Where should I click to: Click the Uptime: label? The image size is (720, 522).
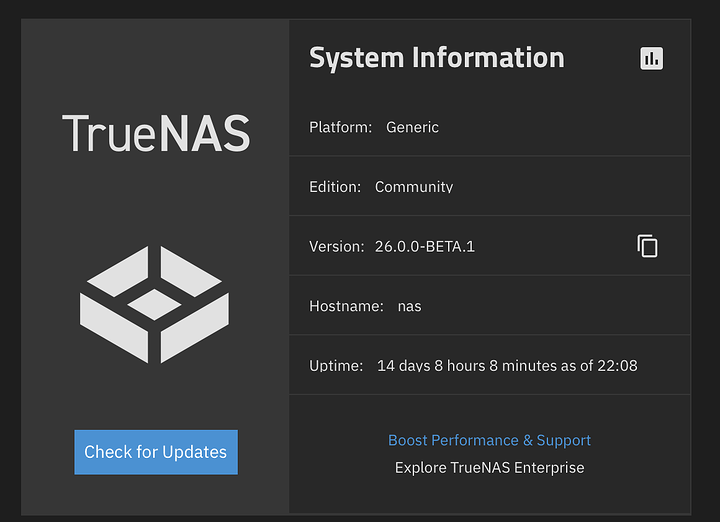coord(336,366)
